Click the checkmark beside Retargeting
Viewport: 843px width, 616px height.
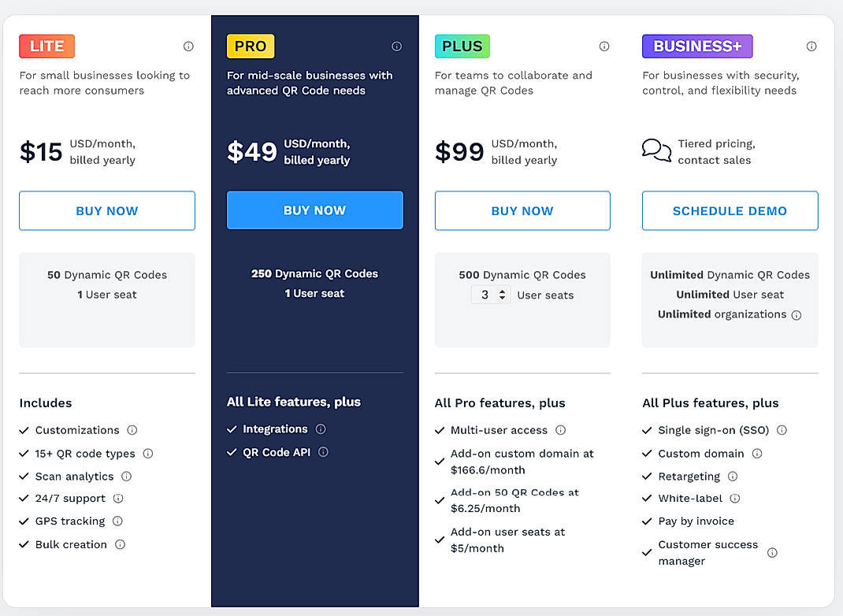tap(648, 477)
